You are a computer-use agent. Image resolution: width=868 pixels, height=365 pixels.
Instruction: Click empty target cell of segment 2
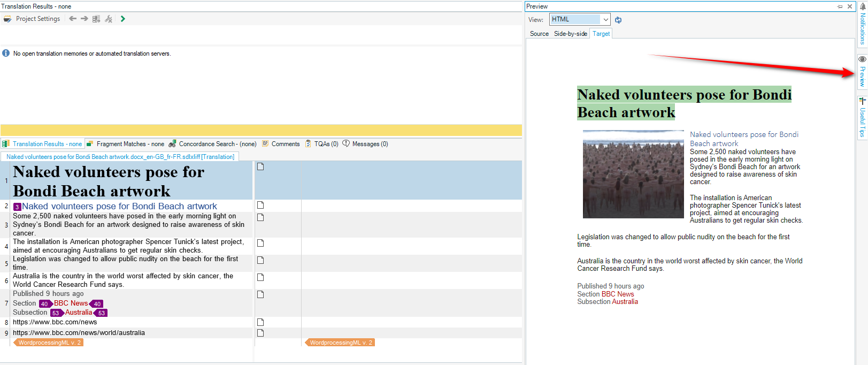coord(411,206)
